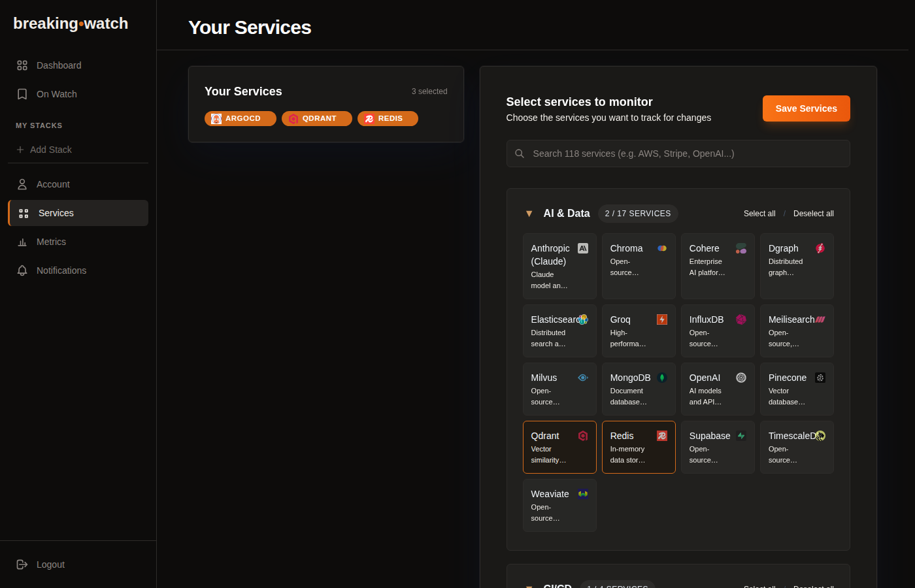Viewport: 915px width, 588px height.
Task: Toggle the Chroma service card
Action: point(639,267)
